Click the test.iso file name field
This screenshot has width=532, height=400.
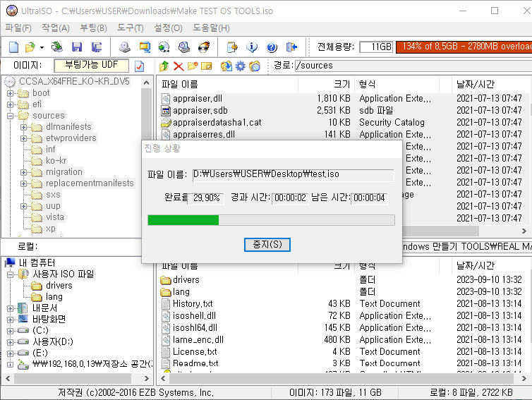pos(293,175)
